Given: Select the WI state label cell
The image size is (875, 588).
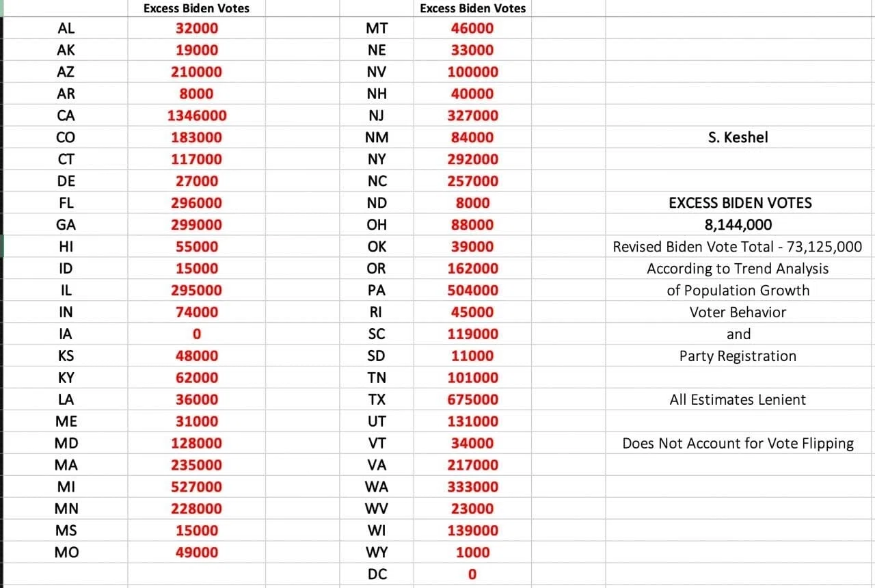Looking at the screenshot, I should 377,531.
